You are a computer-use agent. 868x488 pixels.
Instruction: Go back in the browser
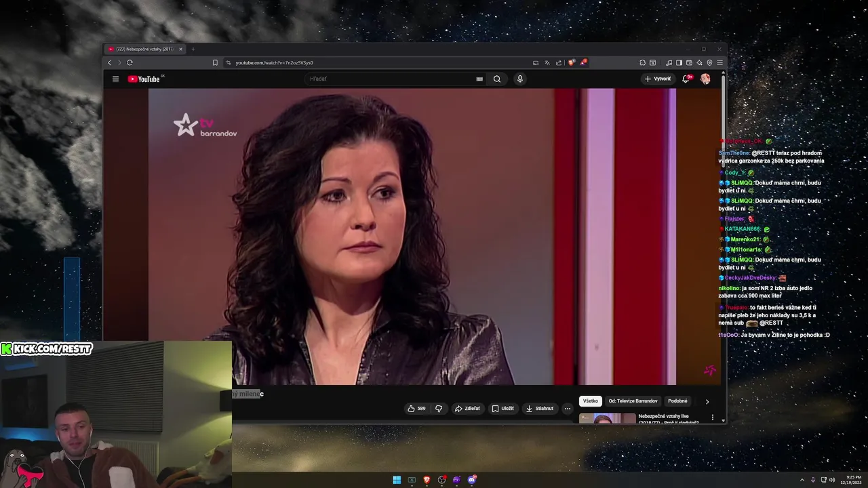pos(110,62)
